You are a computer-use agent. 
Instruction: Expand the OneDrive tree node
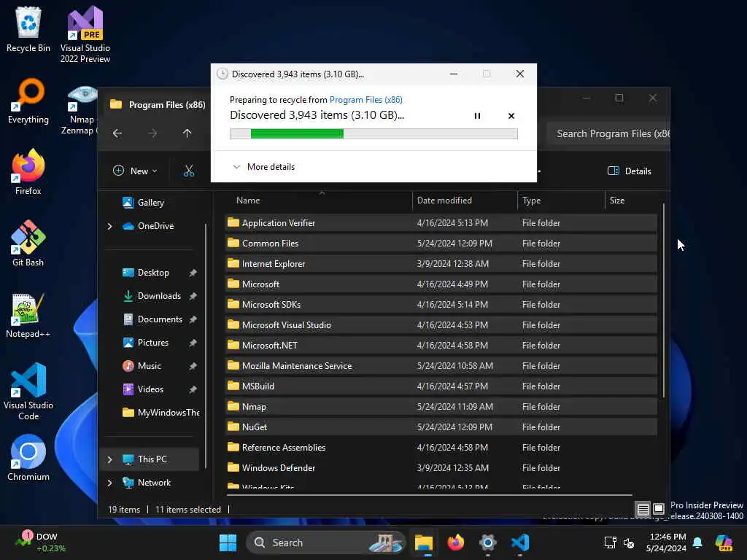[109, 226]
